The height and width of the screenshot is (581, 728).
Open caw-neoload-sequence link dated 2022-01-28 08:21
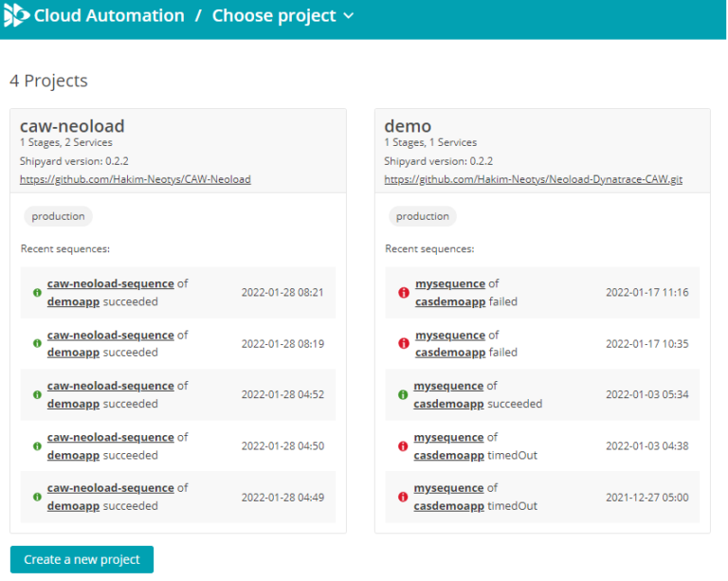coord(111,283)
